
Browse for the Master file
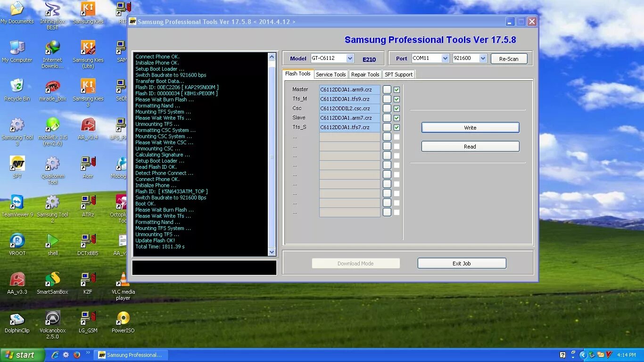point(387,90)
